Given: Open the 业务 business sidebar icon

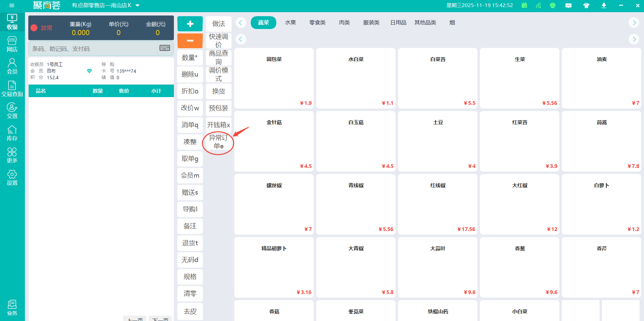Looking at the screenshot, I should coord(12,308).
